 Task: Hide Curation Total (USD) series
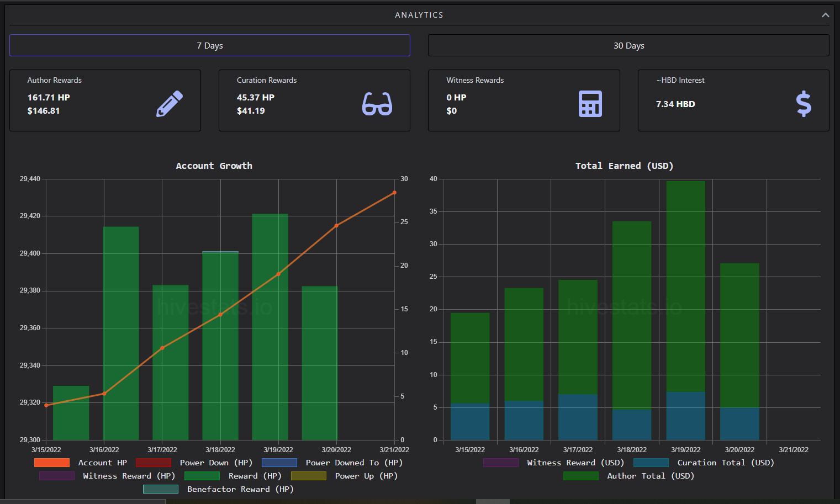pos(704,463)
